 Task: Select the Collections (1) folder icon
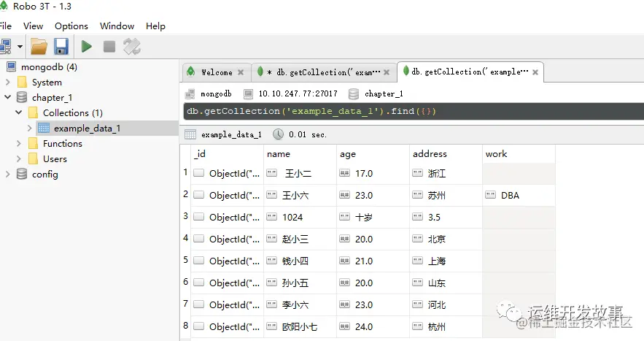pos(34,112)
